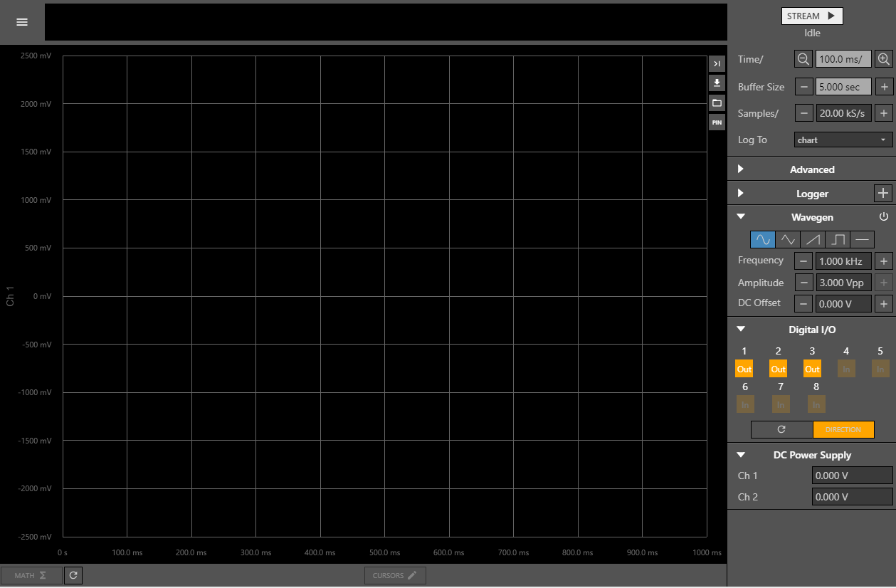
Task: Zoom out the time scale
Action: 803,59
